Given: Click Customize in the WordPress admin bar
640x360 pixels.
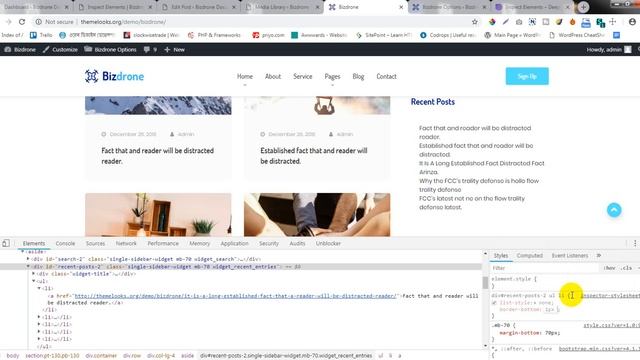Looking at the screenshot, I should 60,49.
